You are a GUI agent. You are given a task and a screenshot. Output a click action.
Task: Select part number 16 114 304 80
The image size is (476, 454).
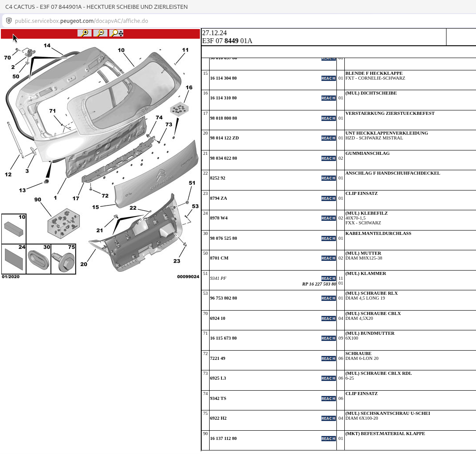coord(223,78)
